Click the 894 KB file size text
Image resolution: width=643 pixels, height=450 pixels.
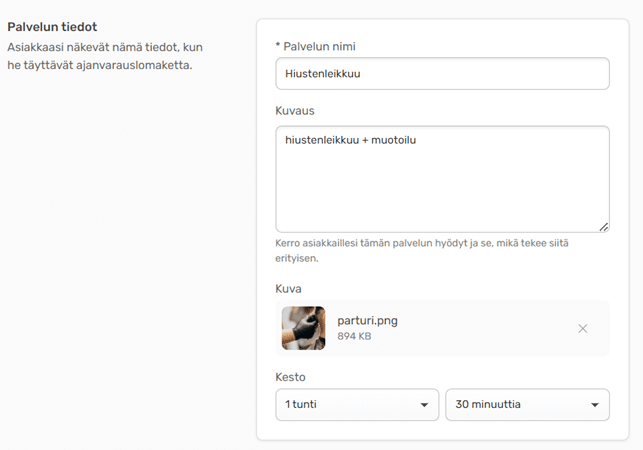[354, 337]
